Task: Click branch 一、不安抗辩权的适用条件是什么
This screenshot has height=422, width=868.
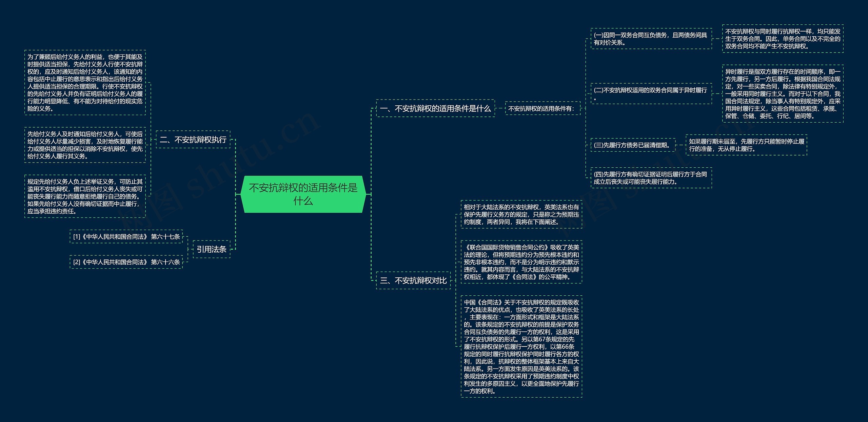Action: pos(435,108)
